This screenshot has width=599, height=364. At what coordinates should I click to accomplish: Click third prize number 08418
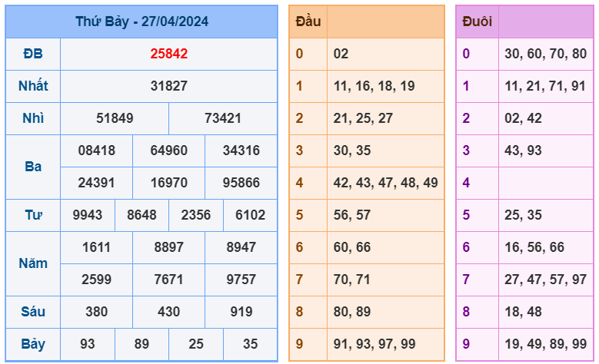click(x=97, y=151)
